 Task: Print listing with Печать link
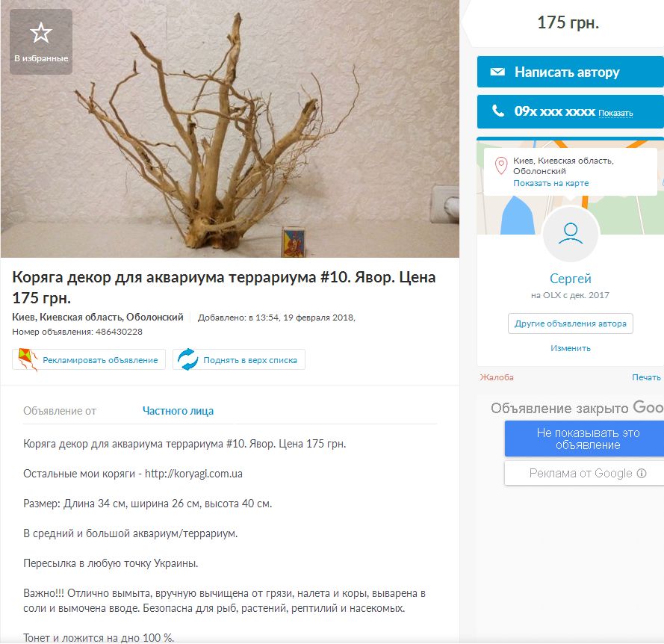(x=646, y=377)
